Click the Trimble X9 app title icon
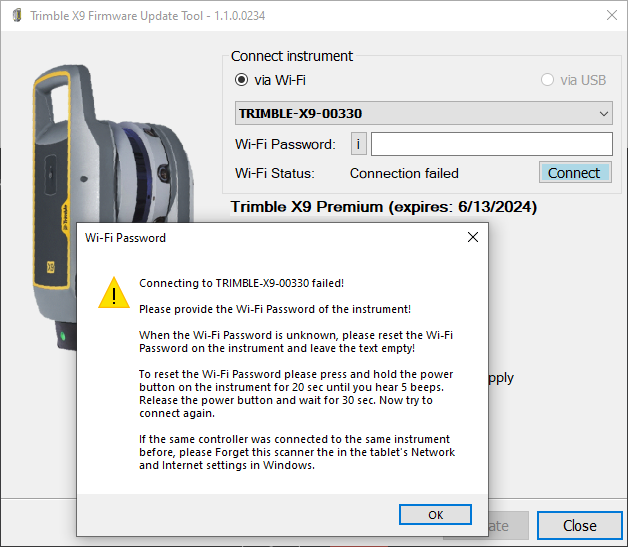The width and height of the screenshot is (628, 547). [x=17, y=16]
